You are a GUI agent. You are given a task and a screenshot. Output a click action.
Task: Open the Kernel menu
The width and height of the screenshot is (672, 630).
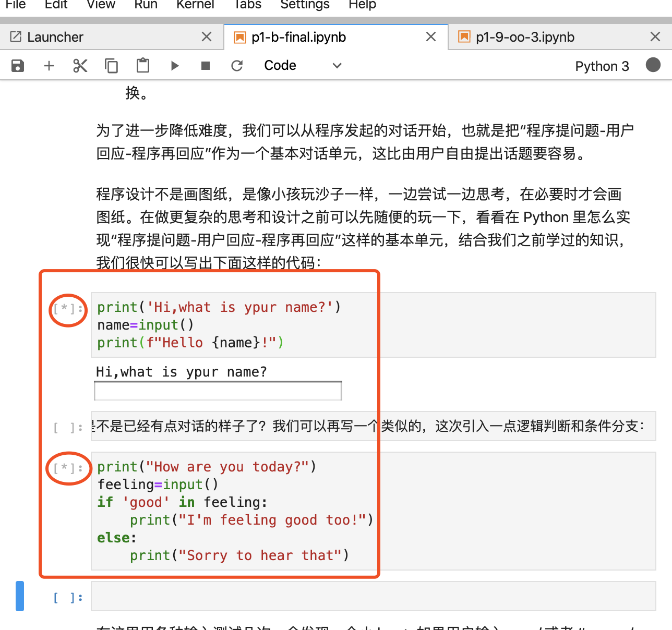(x=195, y=5)
